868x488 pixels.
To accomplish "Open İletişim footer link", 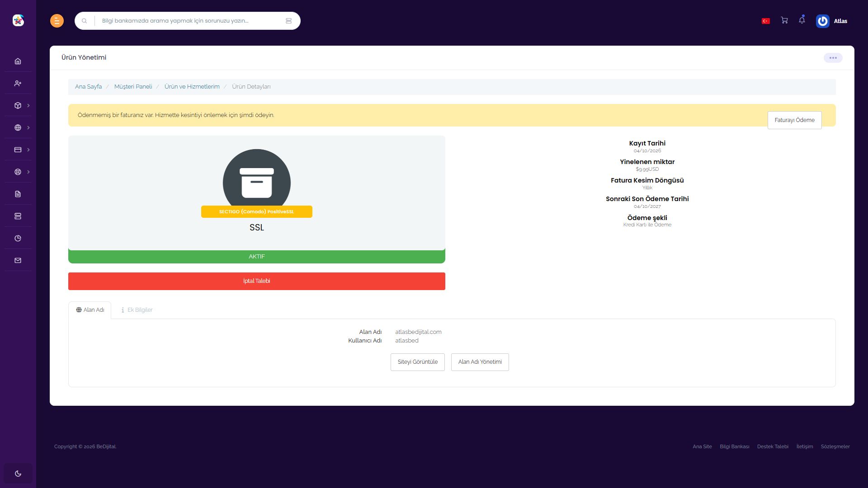I will [805, 446].
